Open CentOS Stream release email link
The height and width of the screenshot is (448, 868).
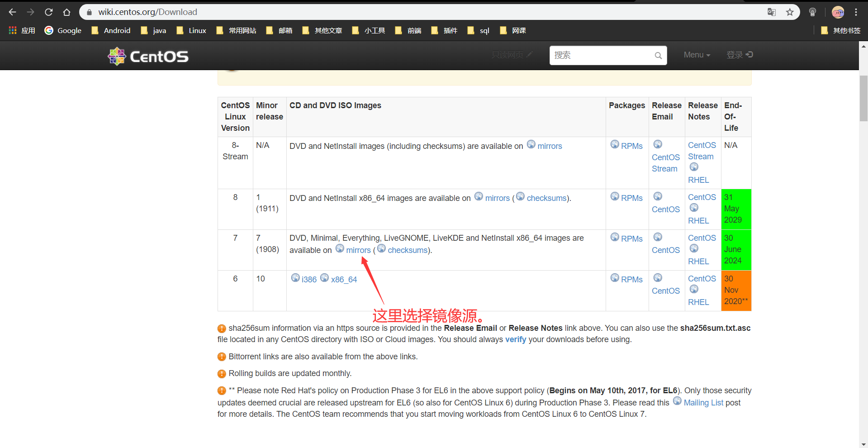pyautogui.click(x=666, y=163)
